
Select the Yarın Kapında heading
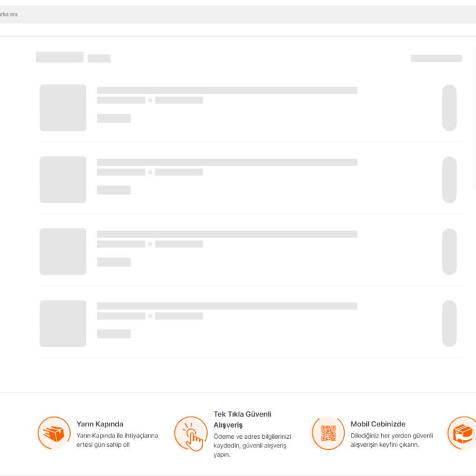click(x=100, y=424)
